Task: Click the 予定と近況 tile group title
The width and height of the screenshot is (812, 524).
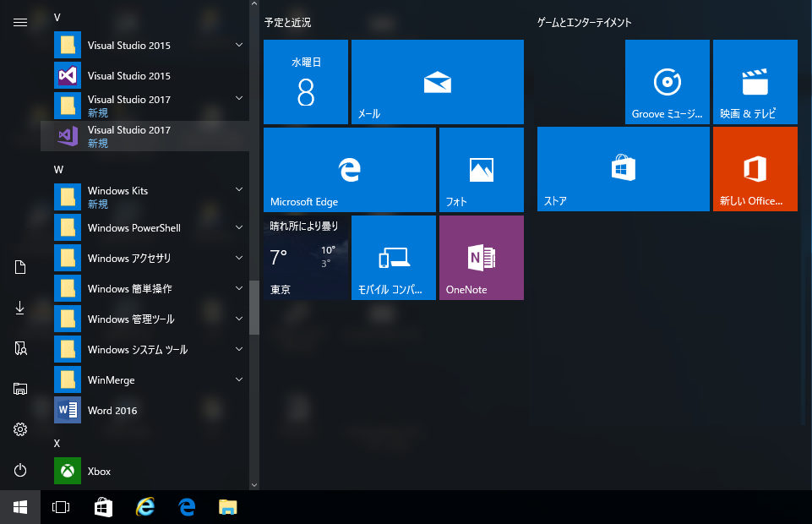Action: 287,22
